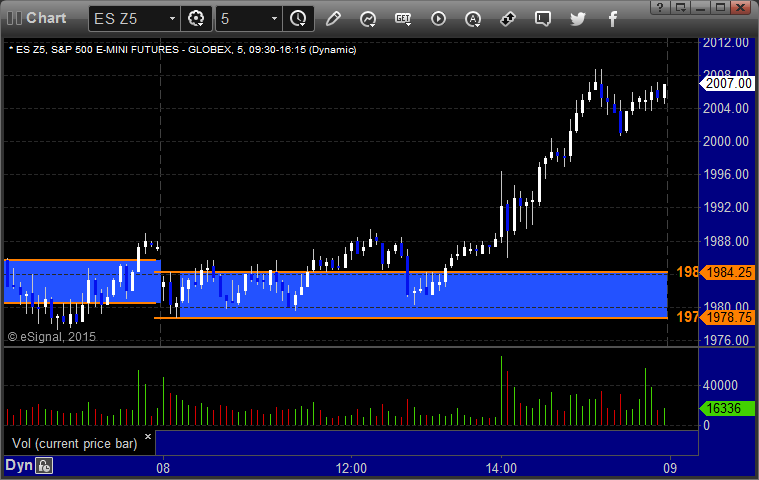759x480 pixels.
Task: Open the studies wave-circle icon menu
Action: click(368, 19)
